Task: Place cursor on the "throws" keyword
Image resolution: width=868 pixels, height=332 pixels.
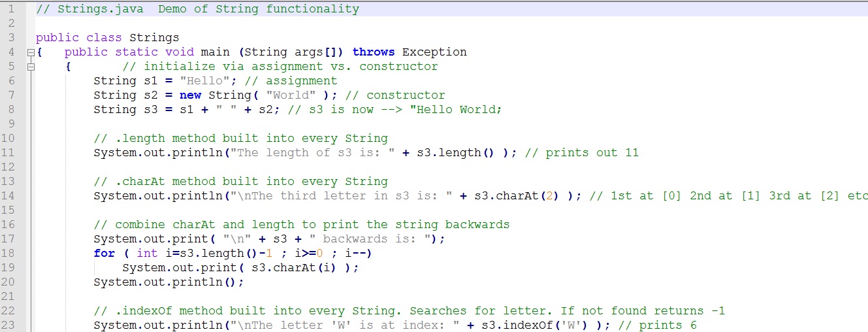Action: (x=374, y=52)
